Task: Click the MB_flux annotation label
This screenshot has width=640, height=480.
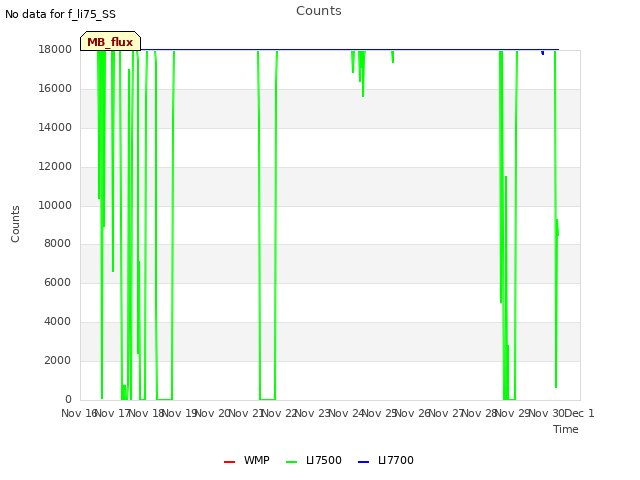Action: pos(110,41)
